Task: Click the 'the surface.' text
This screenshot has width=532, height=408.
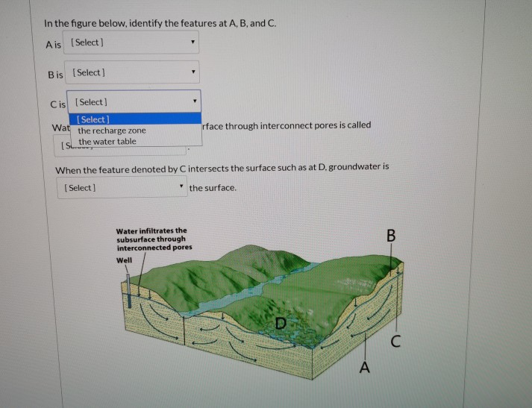Action: (x=213, y=188)
